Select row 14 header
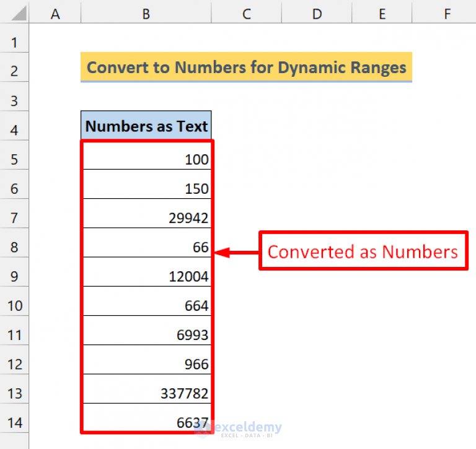476x449 pixels. [14, 418]
